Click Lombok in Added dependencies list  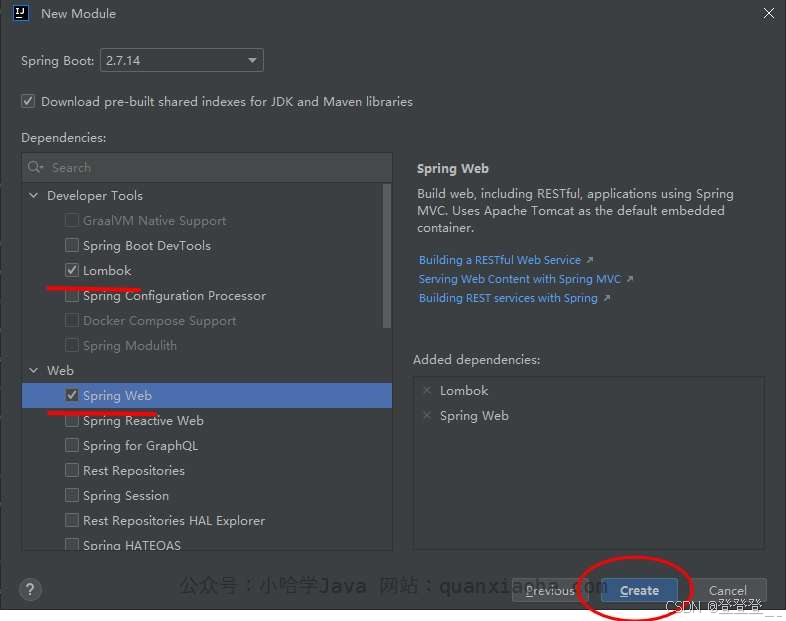coord(464,390)
